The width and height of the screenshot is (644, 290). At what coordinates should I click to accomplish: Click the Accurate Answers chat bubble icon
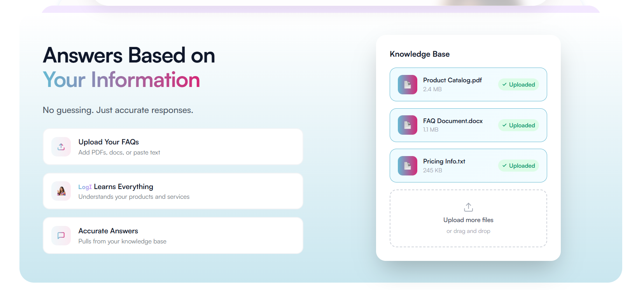tap(61, 236)
